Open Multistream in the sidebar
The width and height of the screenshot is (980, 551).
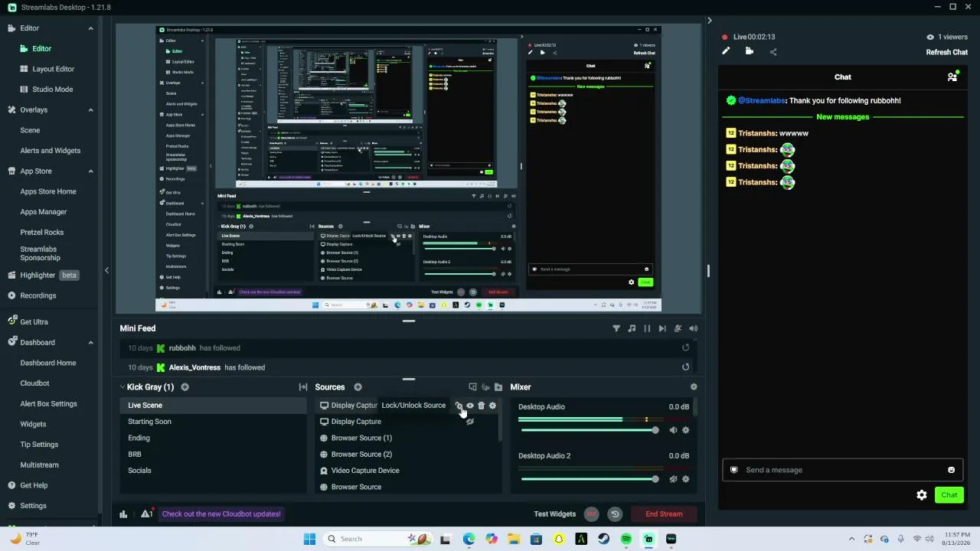click(x=40, y=465)
